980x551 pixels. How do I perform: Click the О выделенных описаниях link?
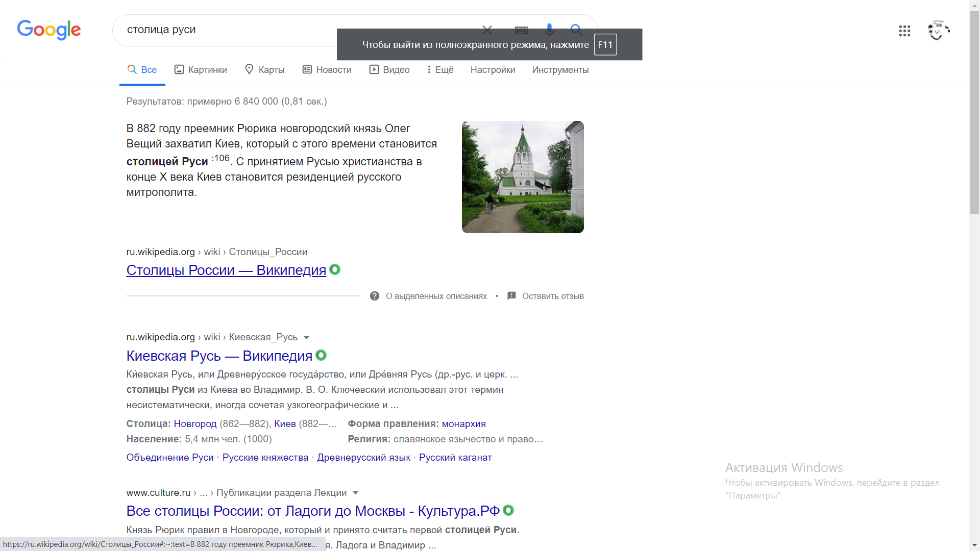pyautogui.click(x=436, y=296)
